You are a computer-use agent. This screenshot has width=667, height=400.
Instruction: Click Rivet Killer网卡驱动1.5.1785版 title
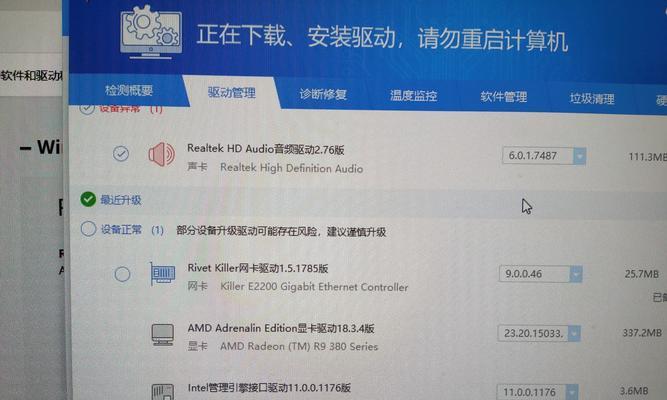(x=258, y=268)
